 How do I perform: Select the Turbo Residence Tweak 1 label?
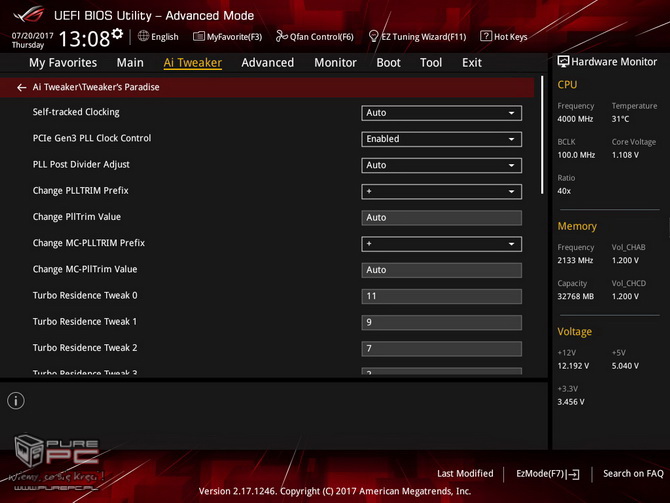pos(85,321)
